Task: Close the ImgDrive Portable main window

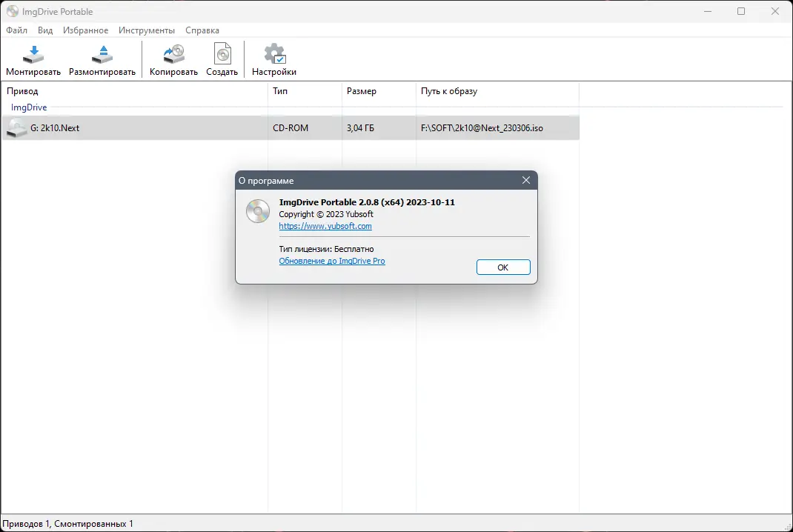Action: coord(774,11)
